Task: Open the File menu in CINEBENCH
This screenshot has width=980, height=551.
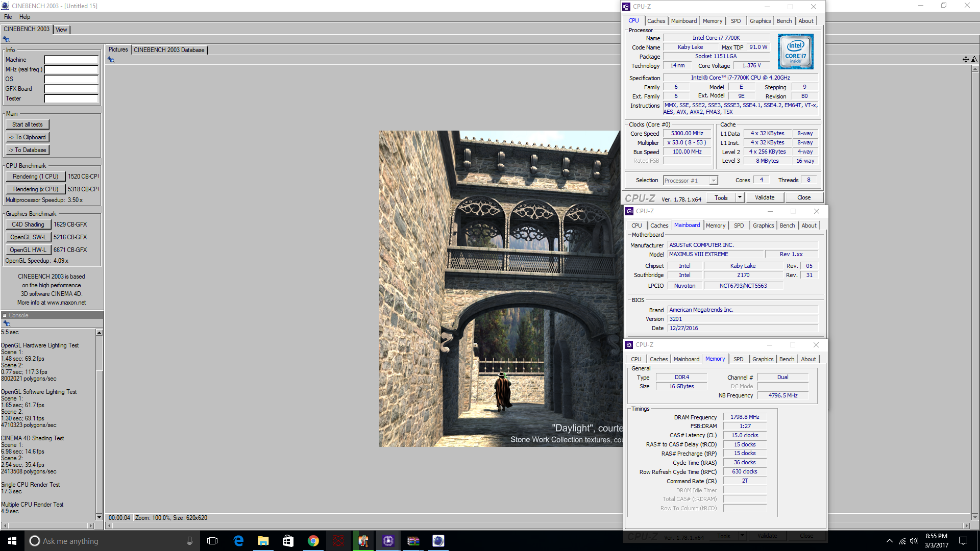Action: click(8, 17)
